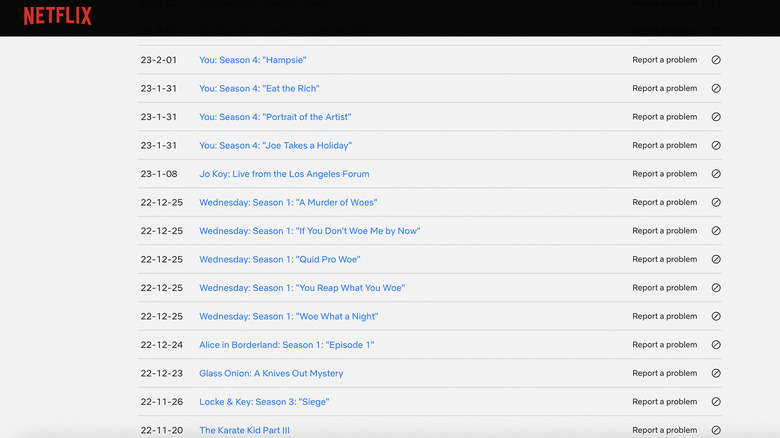The height and width of the screenshot is (438, 780).
Task: Hide "You Reap What You Woe" entry
Action: click(716, 288)
